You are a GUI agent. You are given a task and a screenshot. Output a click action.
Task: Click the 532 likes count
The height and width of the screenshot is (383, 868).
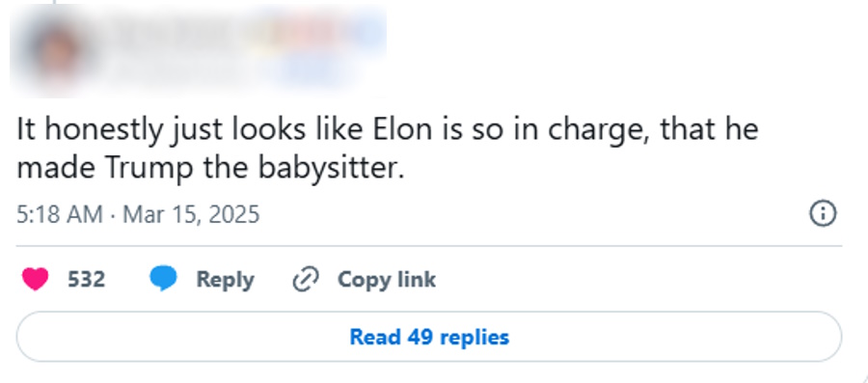point(87,279)
